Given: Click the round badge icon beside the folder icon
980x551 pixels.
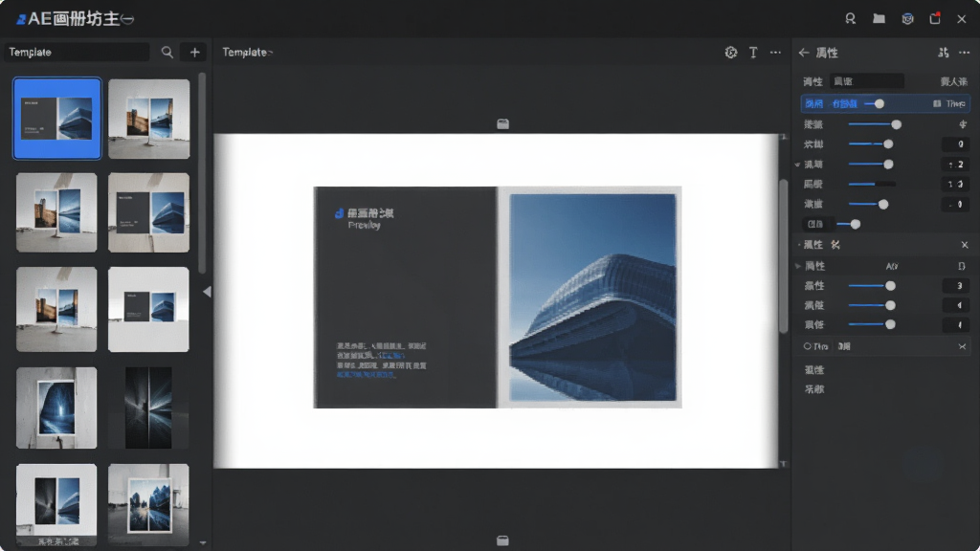Looking at the screenshot, I should pos(907,19).
